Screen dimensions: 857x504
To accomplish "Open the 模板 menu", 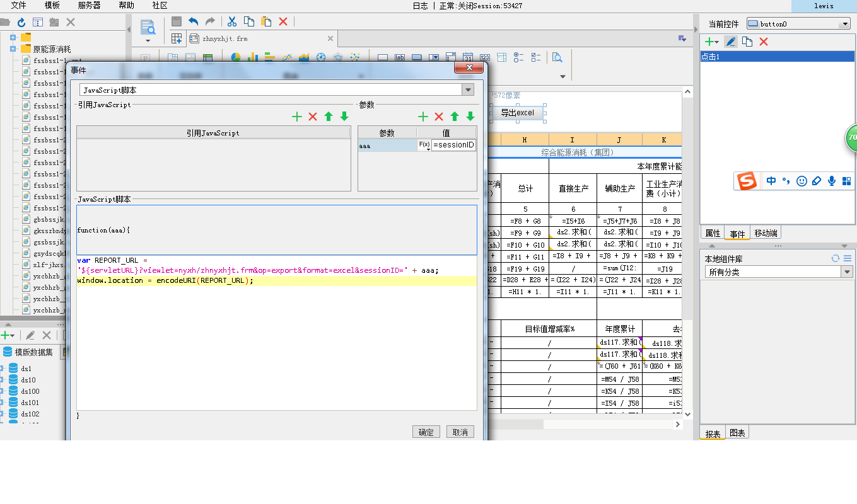I will (x=52, y=5).
